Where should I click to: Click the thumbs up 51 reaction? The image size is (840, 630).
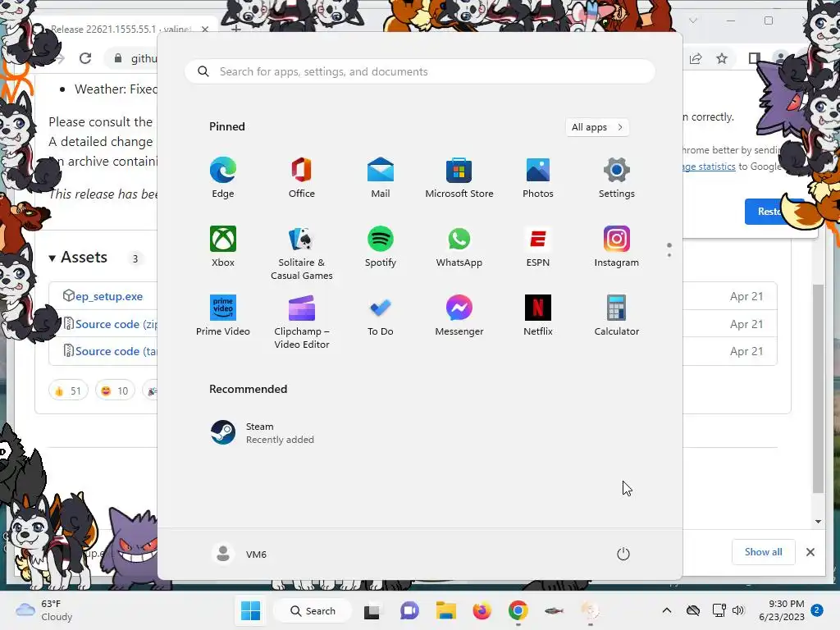[x=68, y=390]
